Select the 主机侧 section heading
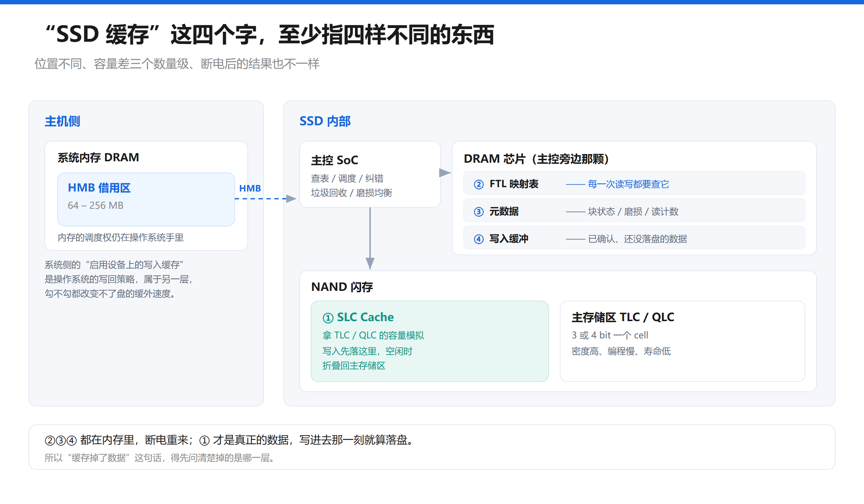Image resolution: width=864 pixels, height=504 pixels. click(62, 121)
